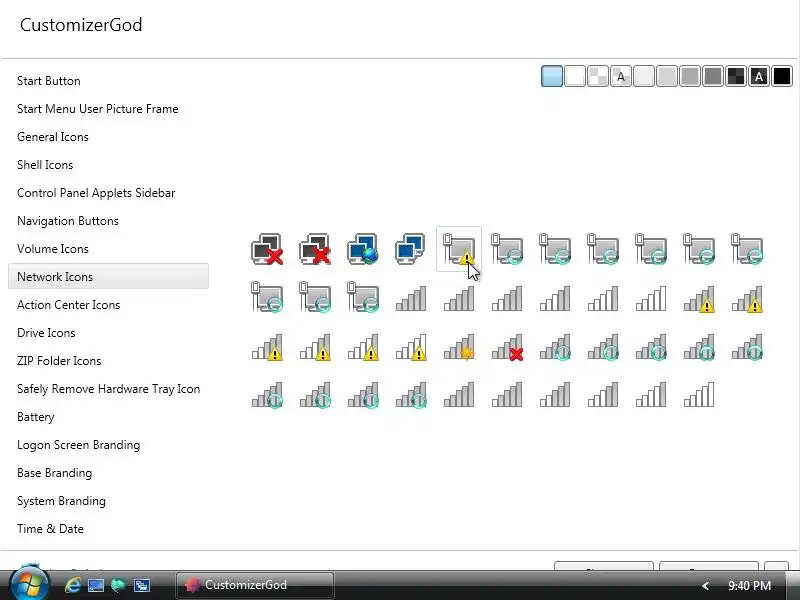Pick the light checkered background swatch
The width and height of the screenshot is (800, 600).
click(598, 77)
